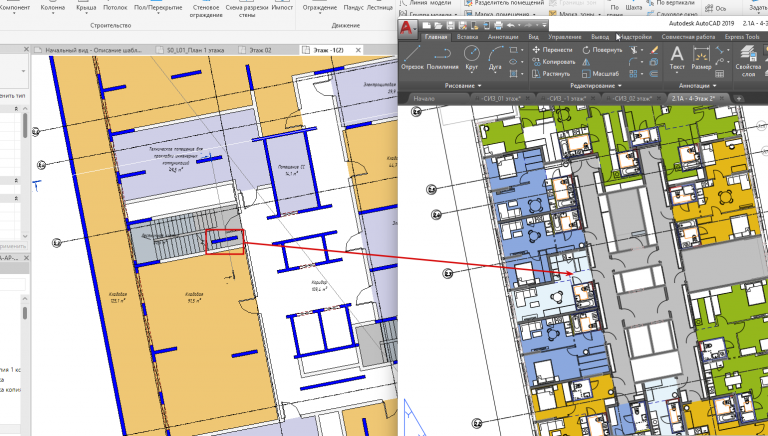Click the Копировать copy tool

[x=553, y=62]
